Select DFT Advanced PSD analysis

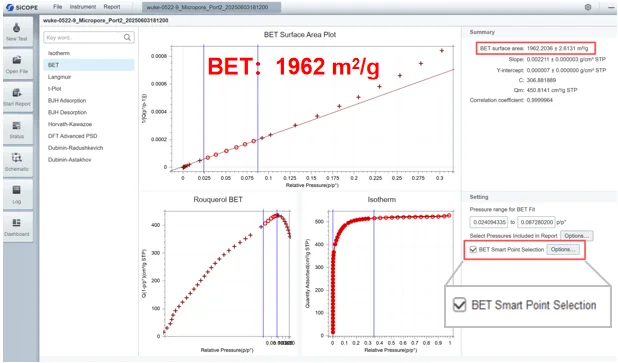(73, 136)
